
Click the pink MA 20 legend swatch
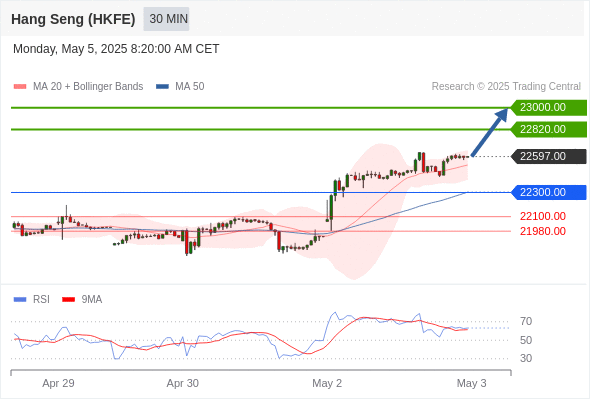click(x=20, y=87)
